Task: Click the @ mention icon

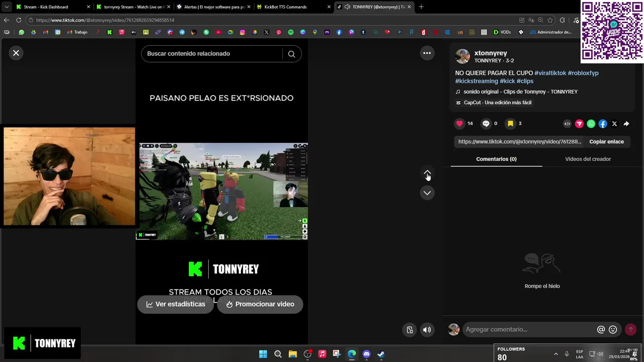Action: (x=601, y=330)
